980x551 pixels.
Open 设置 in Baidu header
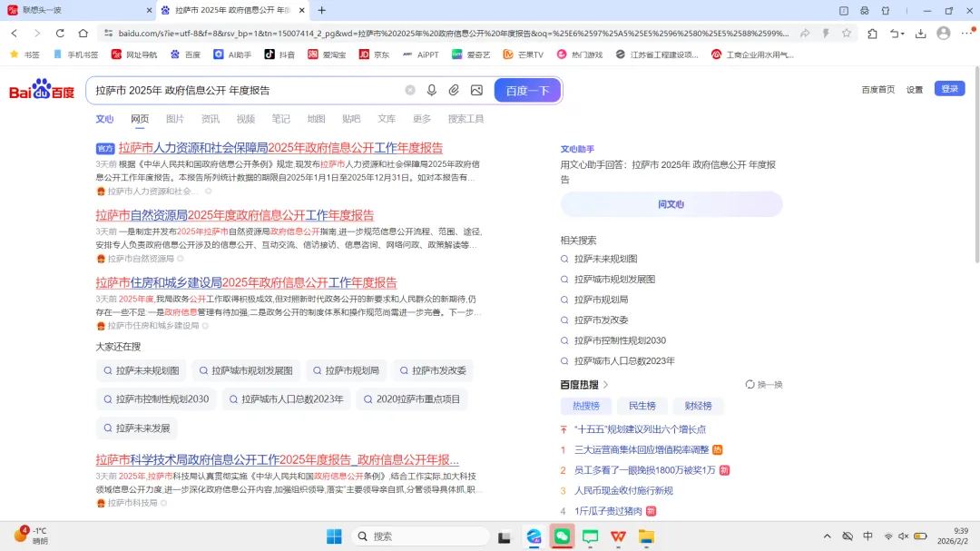point(915,90)
